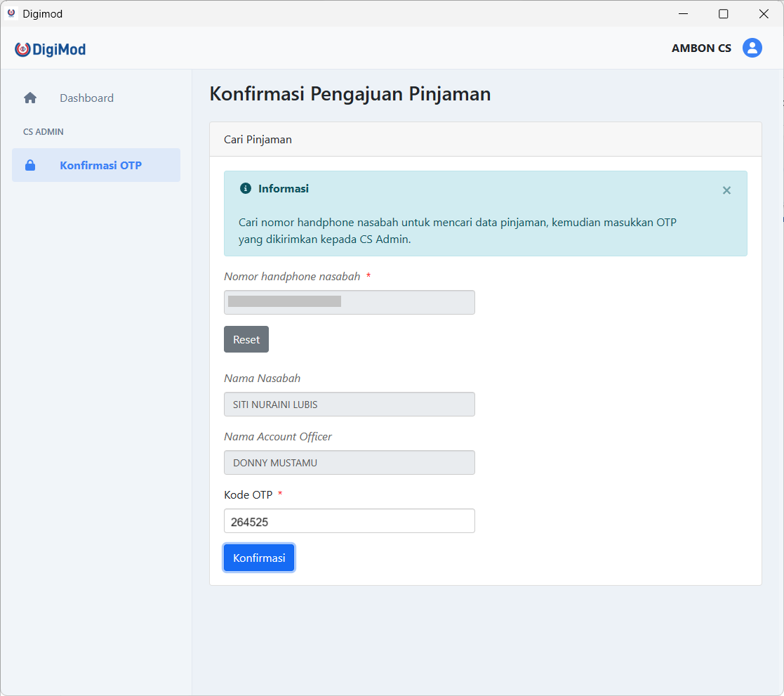Click the Informasi info circle icon
This screenshot has width=784, height=696.
tap(246, 189)
